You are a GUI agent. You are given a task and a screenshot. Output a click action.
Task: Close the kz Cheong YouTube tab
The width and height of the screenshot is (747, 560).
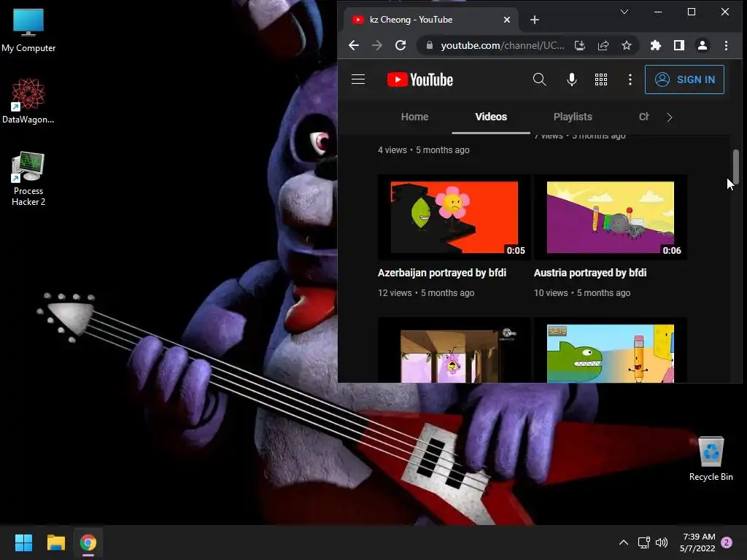pos(507,20)
